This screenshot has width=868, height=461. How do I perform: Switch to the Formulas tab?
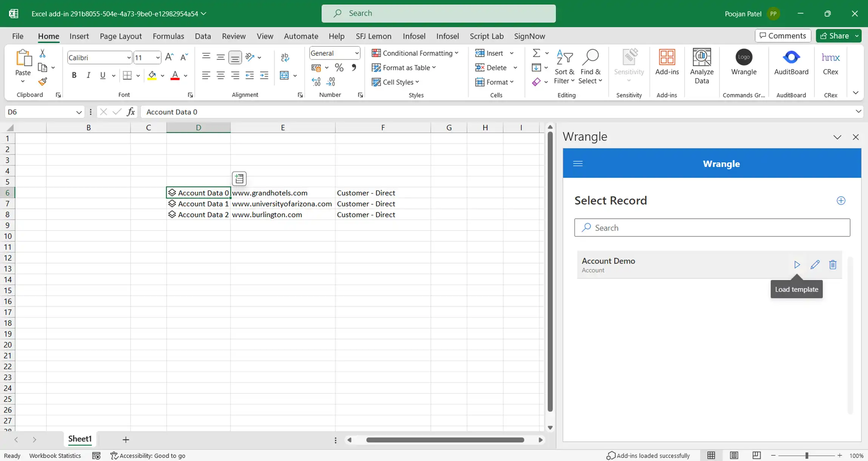pyautogui.click(x=168, y=36)
